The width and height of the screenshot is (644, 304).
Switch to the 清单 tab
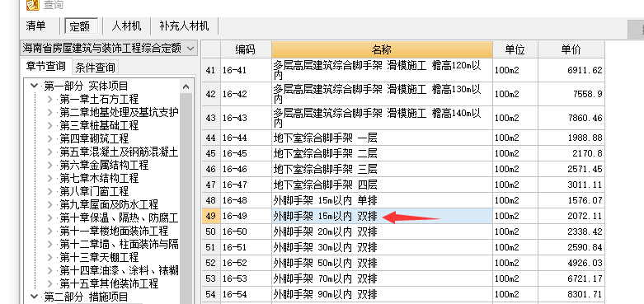35,26
